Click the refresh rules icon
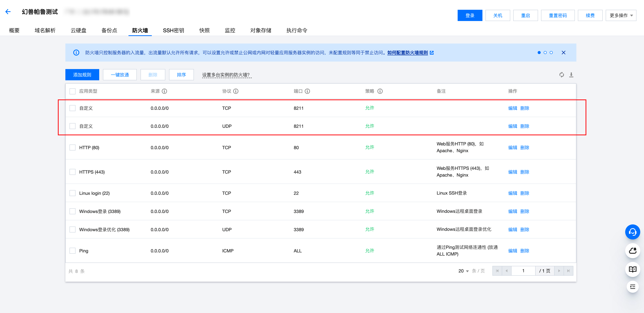This screenshot has height=313, width=644. point(562,75)
